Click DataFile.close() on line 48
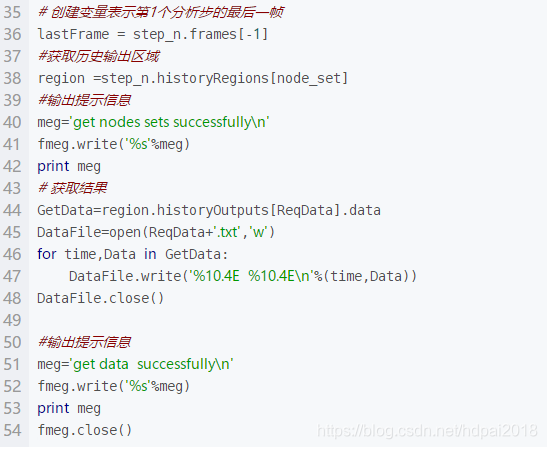Viewport: 547px width, 449px height. pos(100,298)
